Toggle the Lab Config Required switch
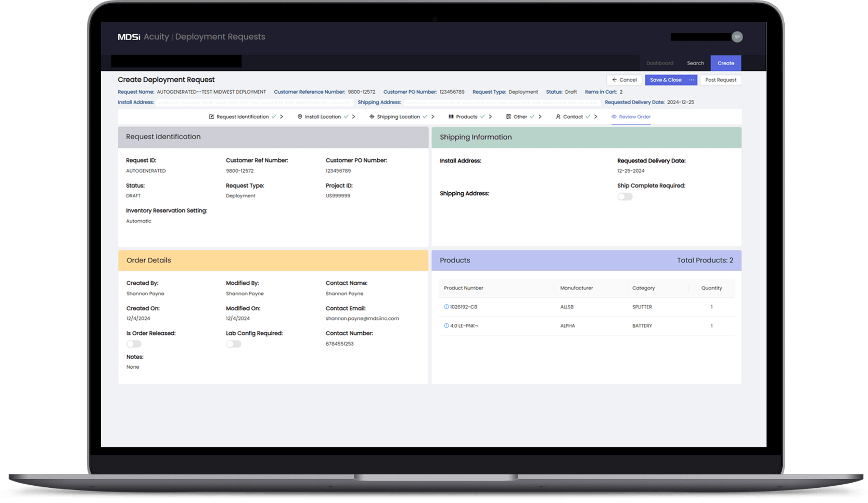Image resolution: width=868 pixels, height=503 pixels. (234, 344)
